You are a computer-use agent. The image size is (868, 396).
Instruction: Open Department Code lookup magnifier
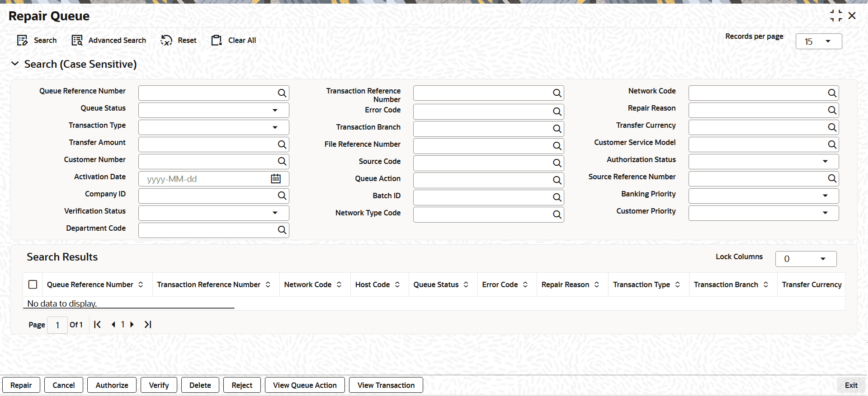[282, 230]
